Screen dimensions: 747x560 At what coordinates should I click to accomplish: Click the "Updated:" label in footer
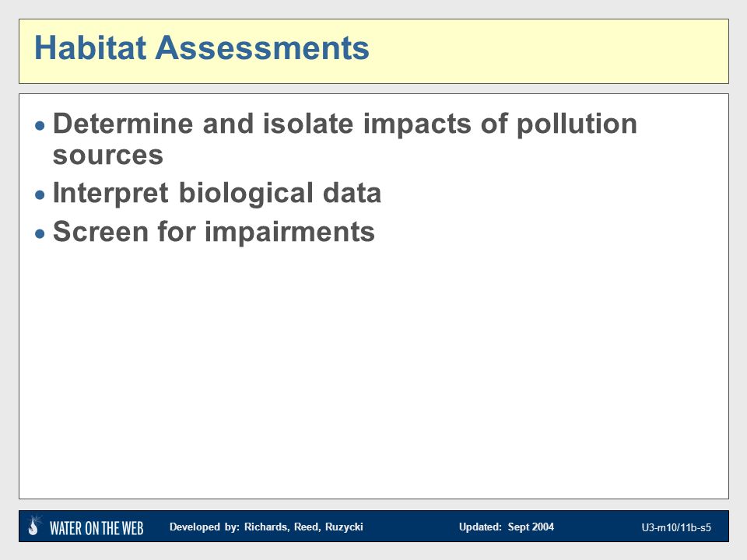click(x=480, y=527)
